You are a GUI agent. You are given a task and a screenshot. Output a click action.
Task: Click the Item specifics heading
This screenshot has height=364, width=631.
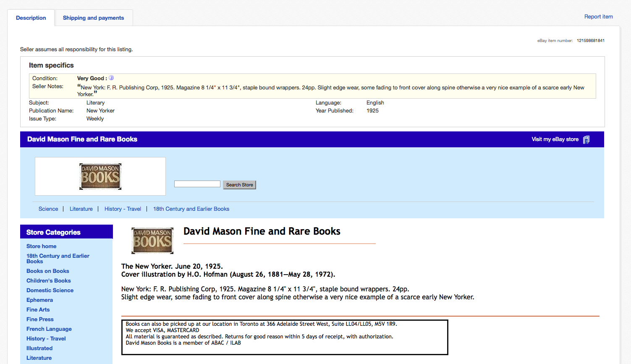51,65
